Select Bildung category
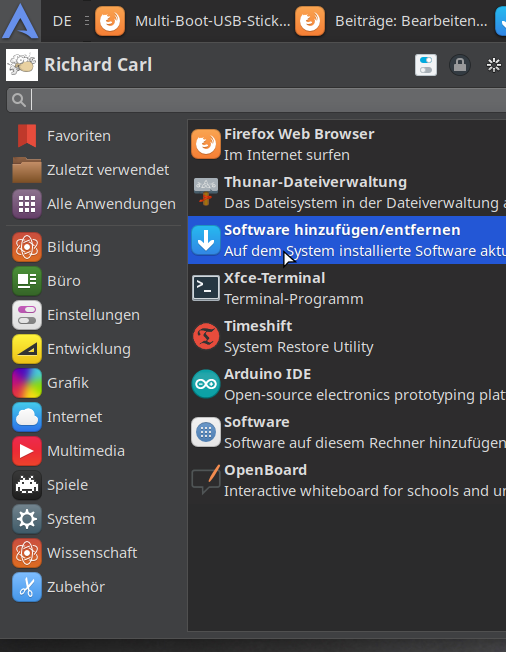The image size is (506, 652). point(94,247)
